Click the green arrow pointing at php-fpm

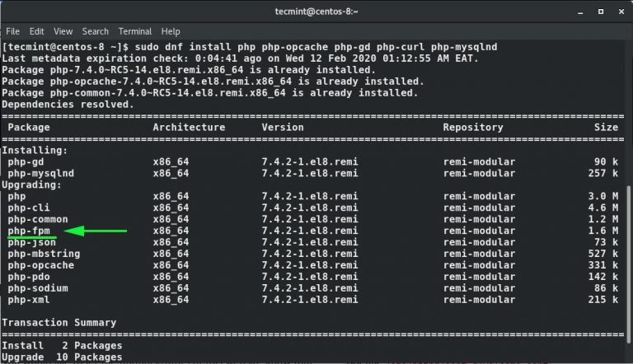tap(96, 231)
